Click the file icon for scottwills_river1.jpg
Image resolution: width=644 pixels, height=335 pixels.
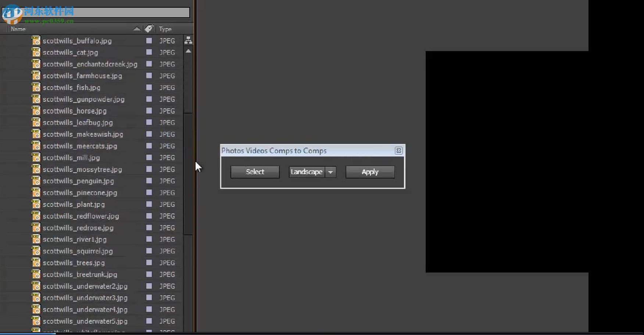point(36,239)
